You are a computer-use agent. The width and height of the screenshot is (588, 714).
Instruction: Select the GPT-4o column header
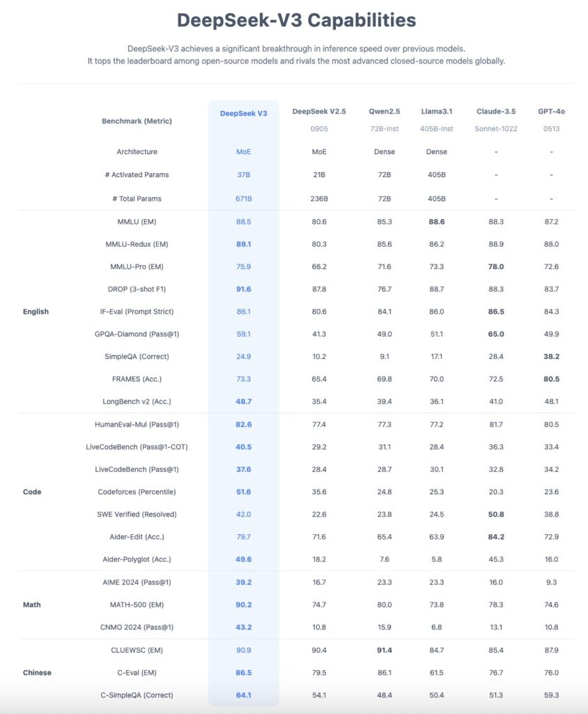click(551, 112)
